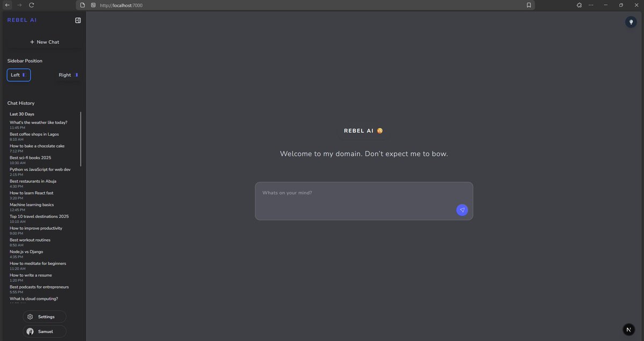Click the lightbulb theme toggle icon
The image size is (644, 341).
[x=631, y=23]
